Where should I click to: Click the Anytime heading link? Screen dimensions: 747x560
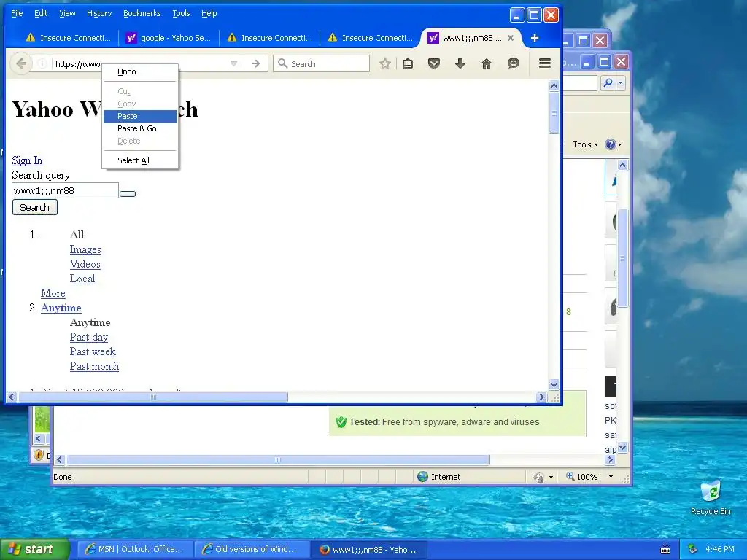(61, 308)
